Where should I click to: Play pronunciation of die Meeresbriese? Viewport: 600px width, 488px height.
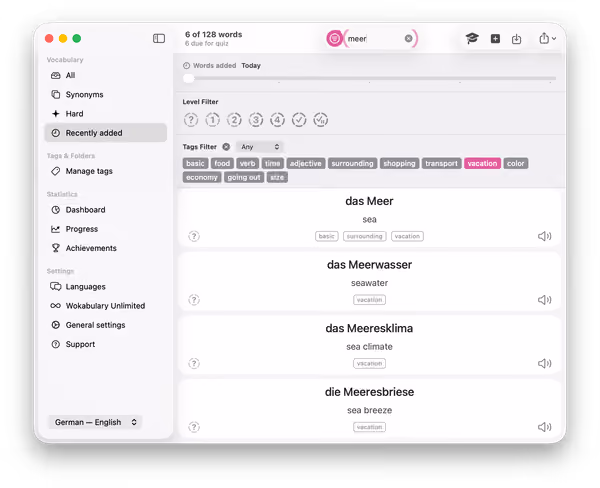pyautogui.click(x=544, y=427)
